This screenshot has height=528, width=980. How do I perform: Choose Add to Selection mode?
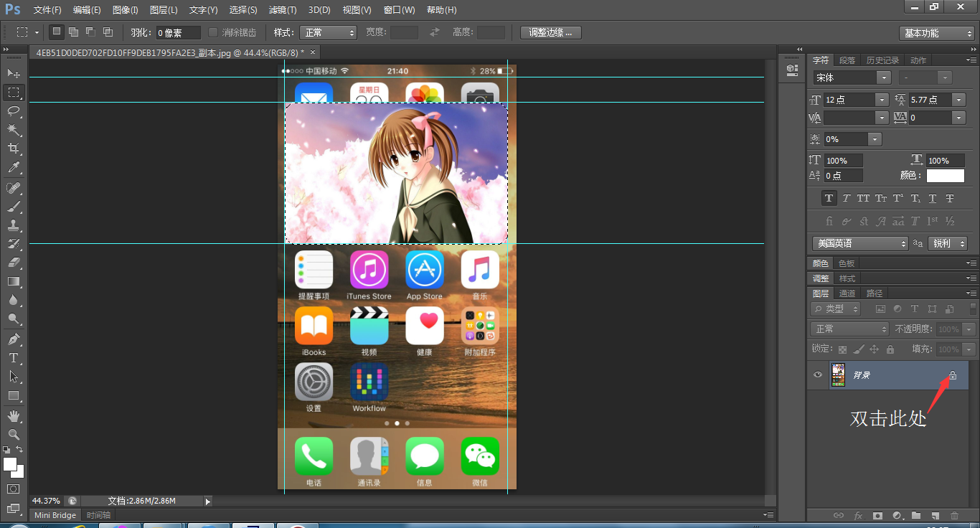[73, 32]
